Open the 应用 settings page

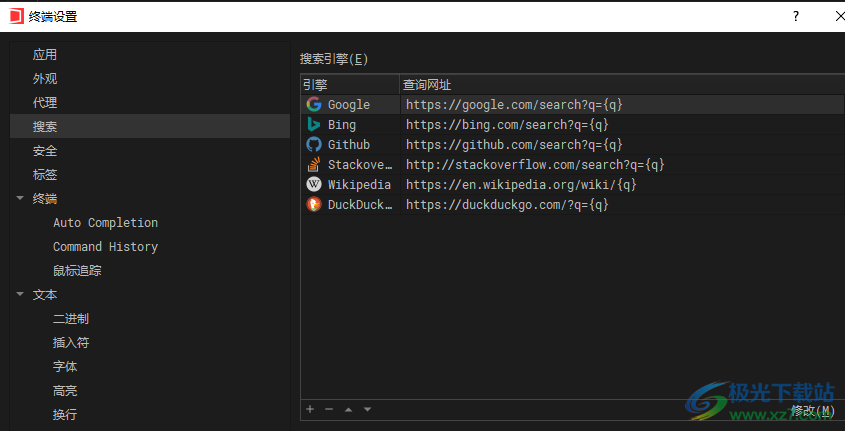pyautogui.click(x=45, y=54)
